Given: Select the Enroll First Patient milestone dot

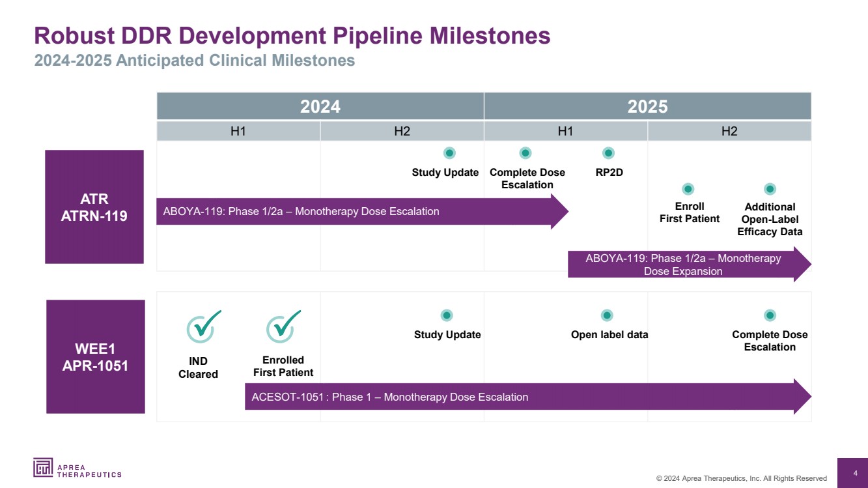Looking at the screenshot, I should [688, 189].
